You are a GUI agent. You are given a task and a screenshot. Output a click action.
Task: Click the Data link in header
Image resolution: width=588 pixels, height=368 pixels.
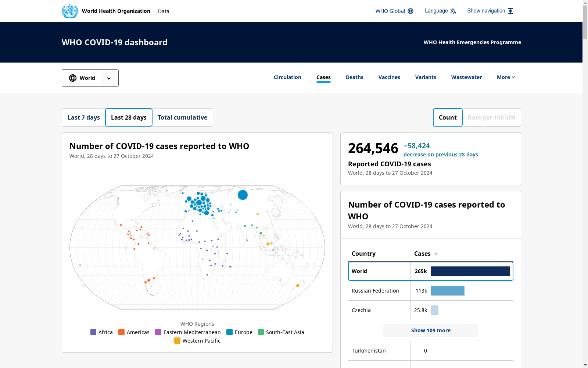(164, 11)
